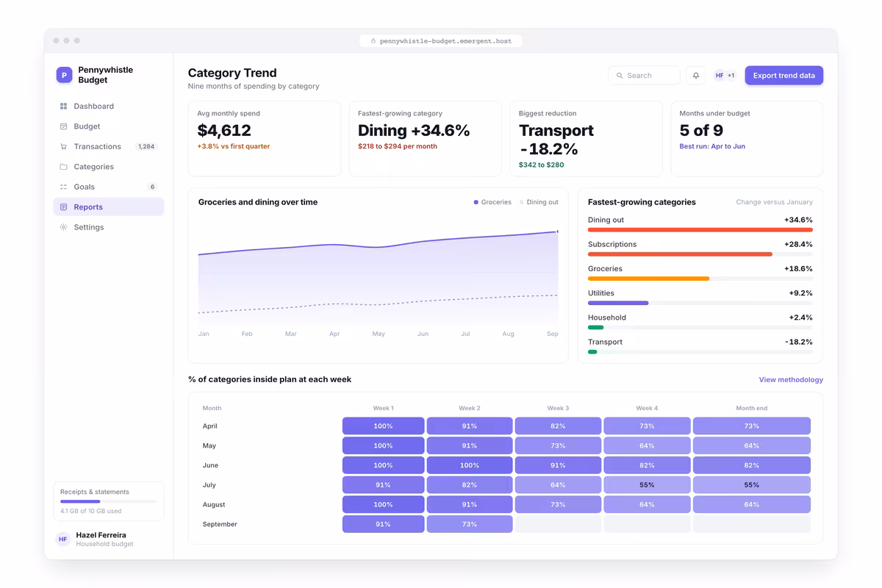Click the Subscriptions progress bar
Viewport: 882px width, 588px height.
tap(680, 254)
